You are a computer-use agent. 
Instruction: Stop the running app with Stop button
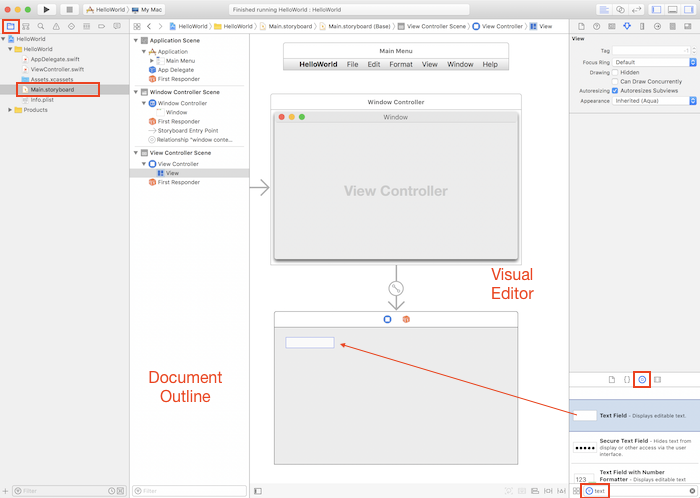pyautogui.click(x=69, y=9)
